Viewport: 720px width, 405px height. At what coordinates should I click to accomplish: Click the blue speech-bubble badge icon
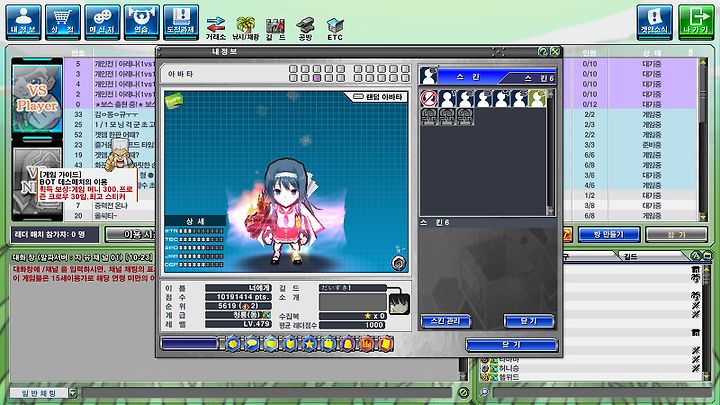252,343
